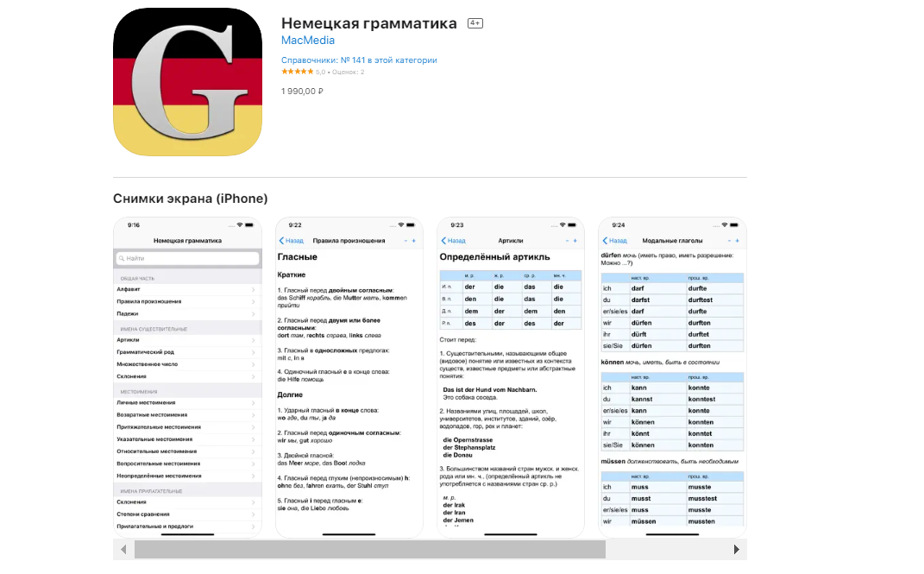Click the chevron on Множественное число row
924x574 pixels.
tap(254, 364)
